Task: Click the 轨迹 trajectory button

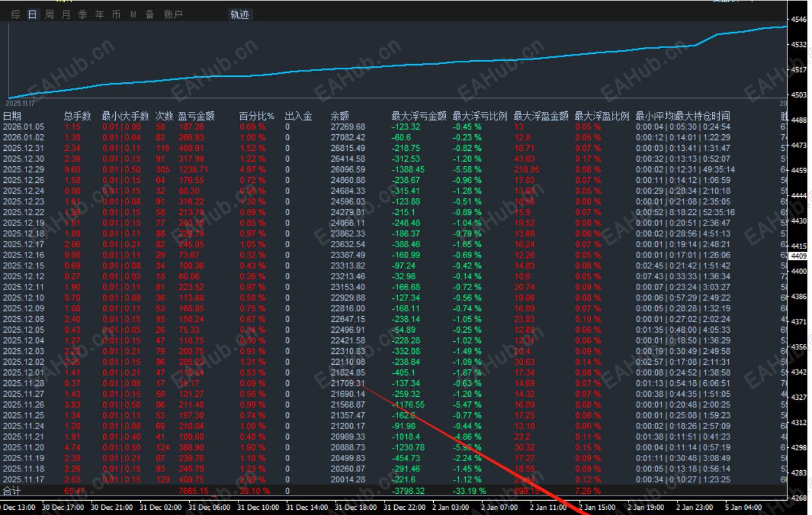Action: click(x=240, y=14)
